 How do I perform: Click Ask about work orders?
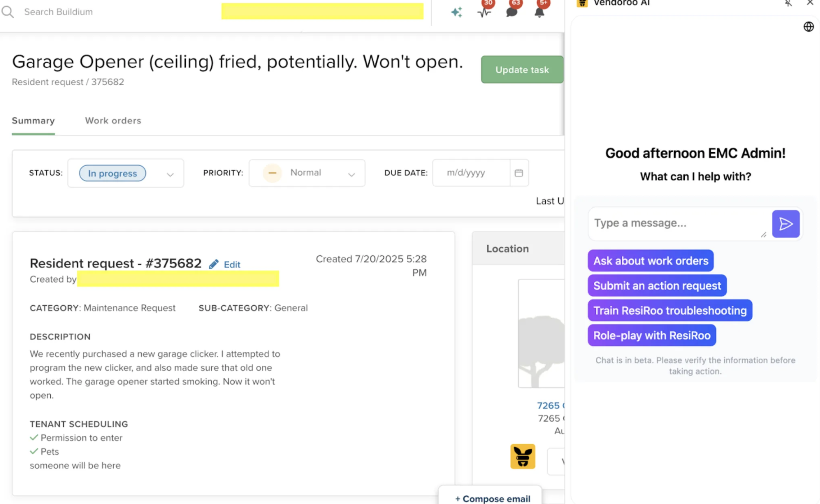[650, 261]
